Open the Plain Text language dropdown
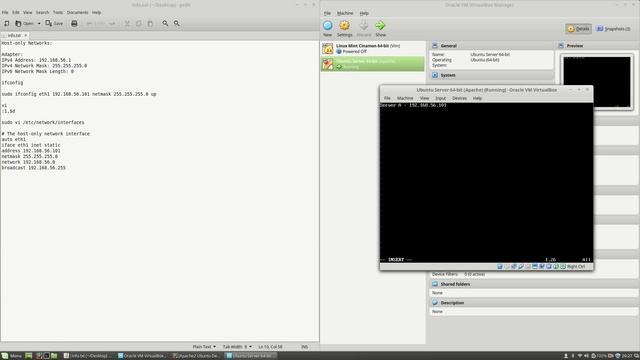This screenshot has width=640, height=360. coord(204,347)
